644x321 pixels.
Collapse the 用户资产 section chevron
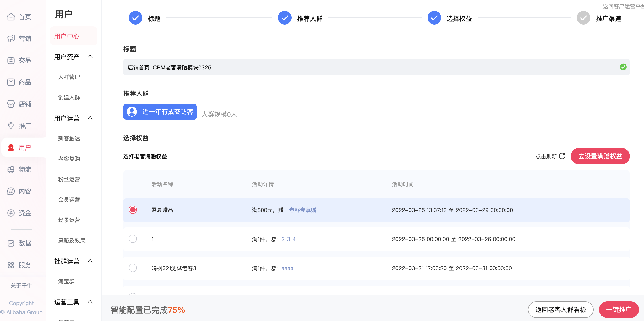pyautogui.click(x=90, y=57)
